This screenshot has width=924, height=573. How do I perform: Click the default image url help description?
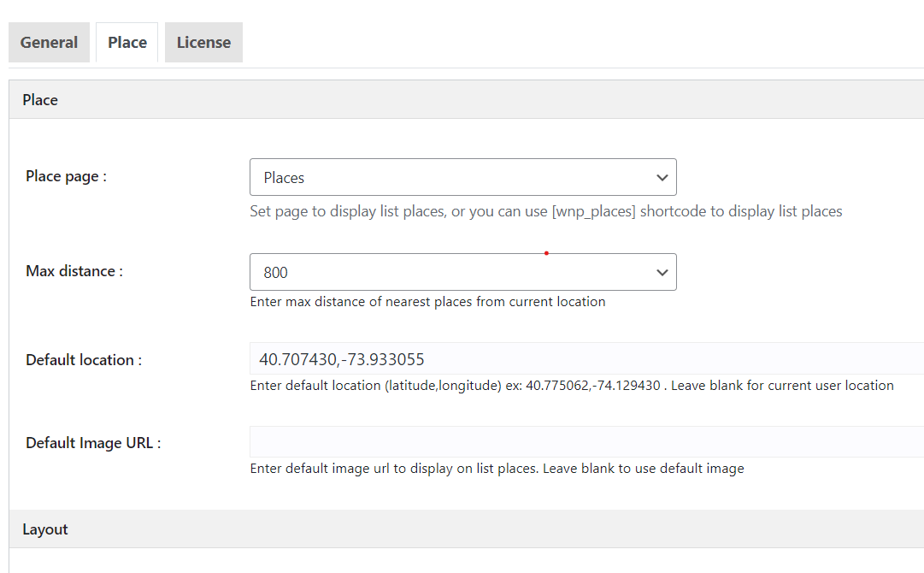pyautogui.click(x=497, y=469)
